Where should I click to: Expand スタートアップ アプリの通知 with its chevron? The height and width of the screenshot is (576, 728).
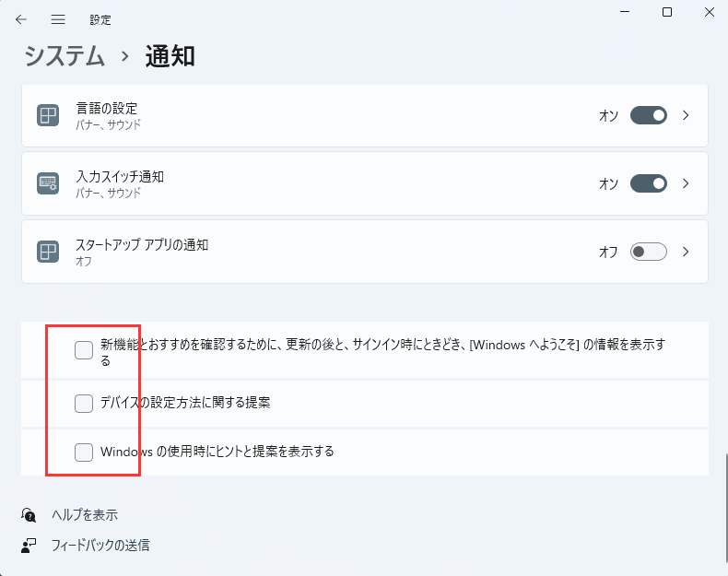[686, 252]
